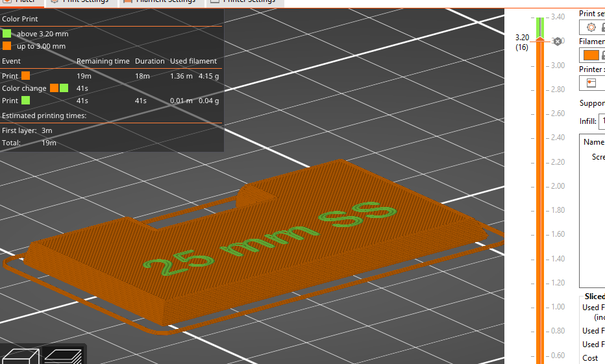Click the lock icon beside Print settings

[603, 27]
